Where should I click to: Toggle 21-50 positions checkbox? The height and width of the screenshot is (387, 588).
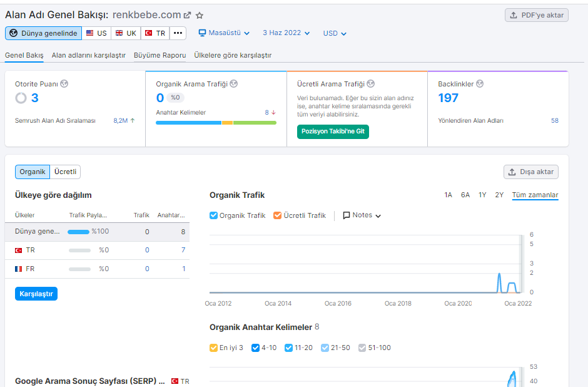pos(325,348)
